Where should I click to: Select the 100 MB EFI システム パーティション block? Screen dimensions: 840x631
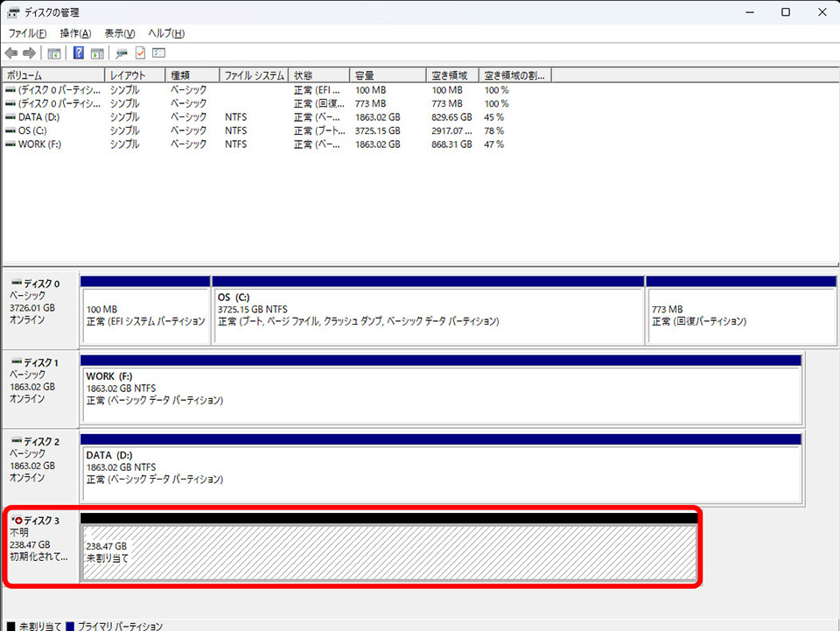145,317
